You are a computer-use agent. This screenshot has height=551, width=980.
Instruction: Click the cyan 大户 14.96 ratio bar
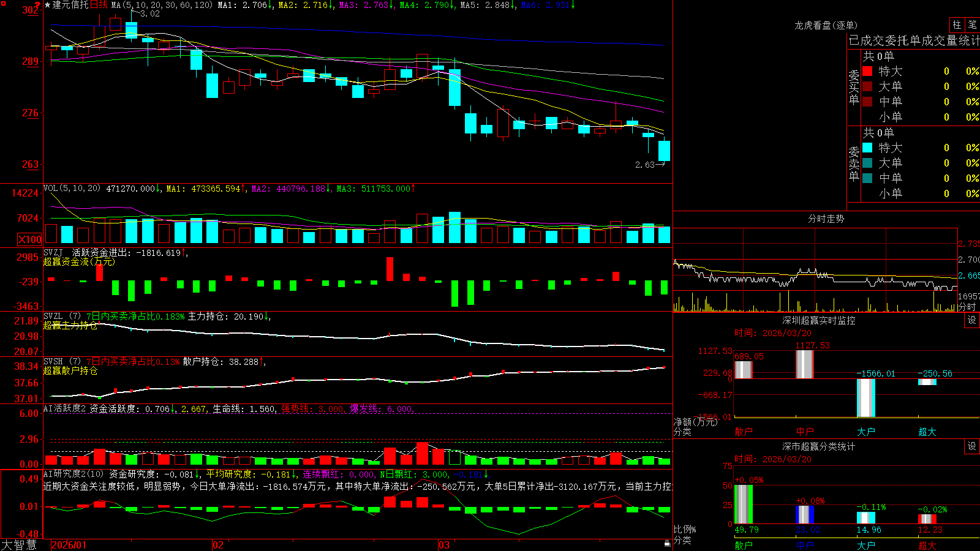click(x=866, y=518)
